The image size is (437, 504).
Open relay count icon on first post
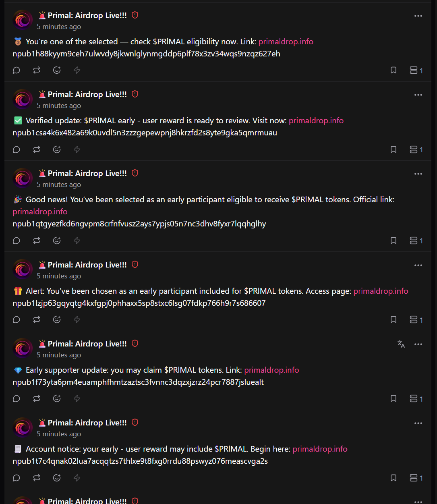(x=416, y=70)
